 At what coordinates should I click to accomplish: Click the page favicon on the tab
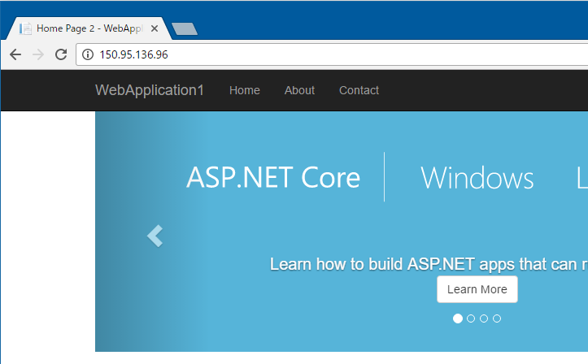[25, 28]
